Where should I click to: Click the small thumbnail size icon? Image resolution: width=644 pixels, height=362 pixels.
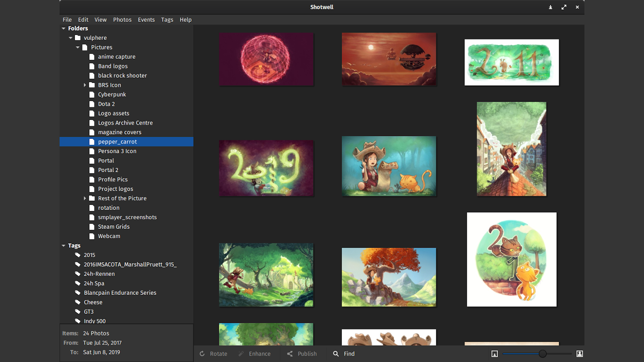click(x=495, y=354)
